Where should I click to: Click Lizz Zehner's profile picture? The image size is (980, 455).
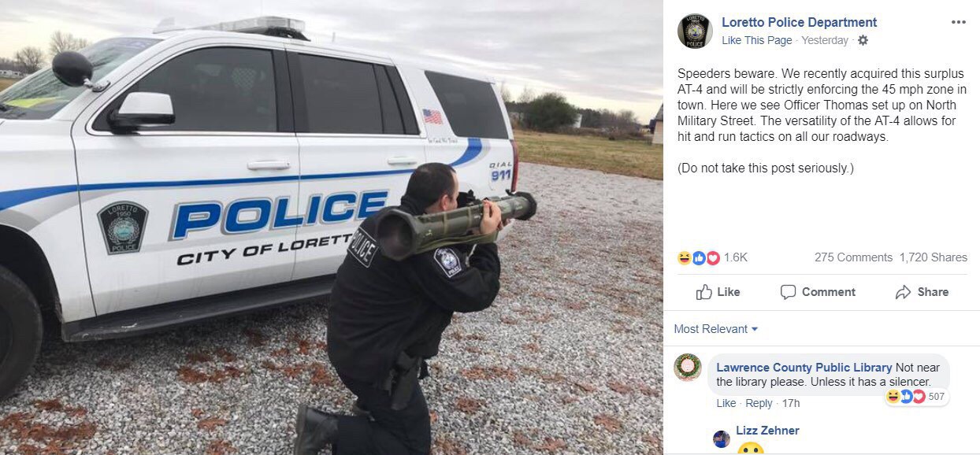[x=722, y=438]
